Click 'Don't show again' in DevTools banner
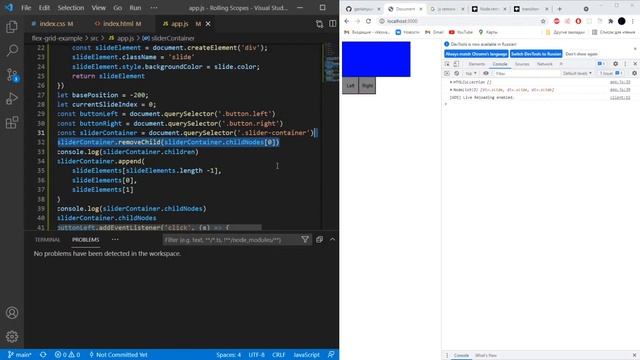The width and height of the screenshot is (640, 360). click(581, 54)
